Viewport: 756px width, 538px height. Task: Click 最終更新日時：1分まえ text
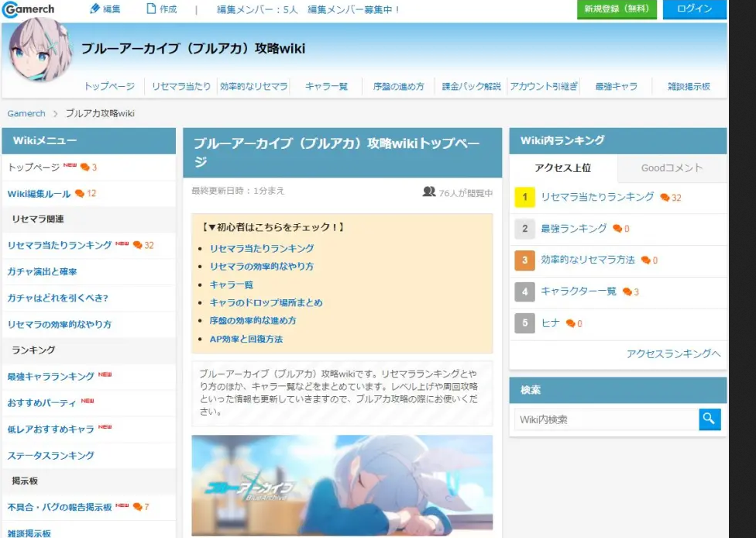pyautogui.click(x=238, y=191)
